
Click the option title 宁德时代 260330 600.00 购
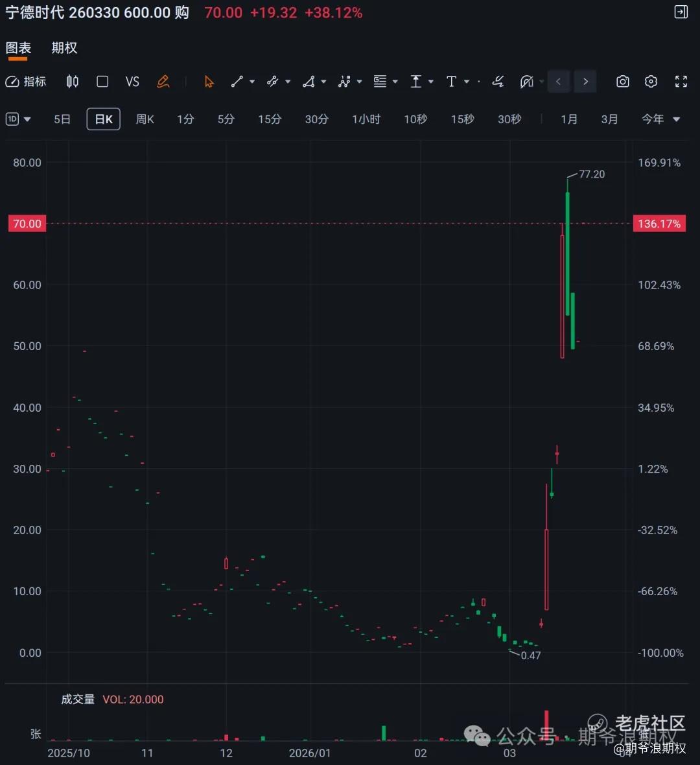[x=97, y=12]
